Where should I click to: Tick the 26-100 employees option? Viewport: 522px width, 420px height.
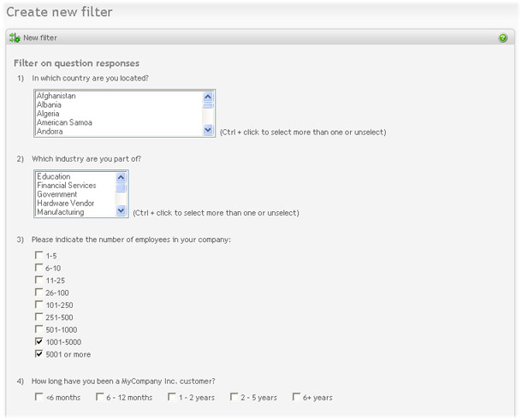click(39, 293)
